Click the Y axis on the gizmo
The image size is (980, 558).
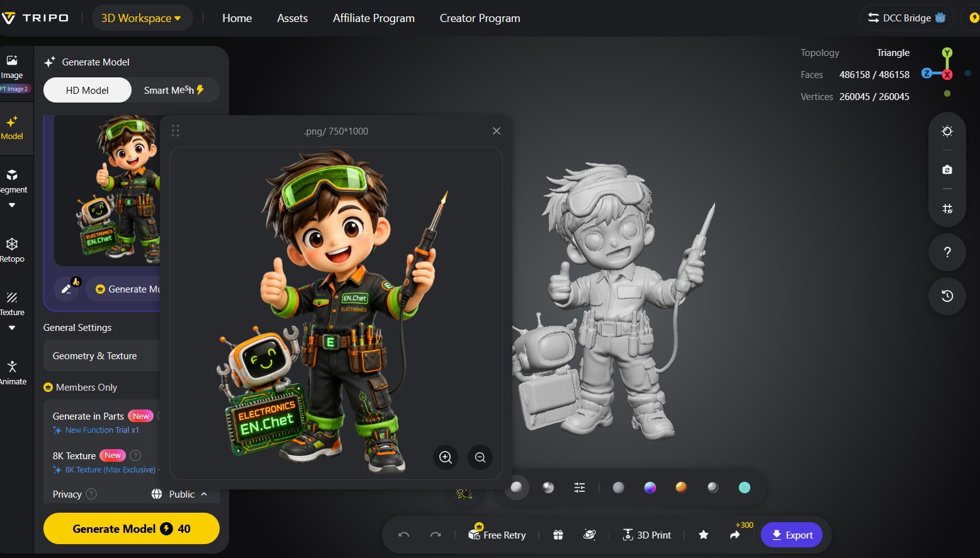click(x=947, y=53)
